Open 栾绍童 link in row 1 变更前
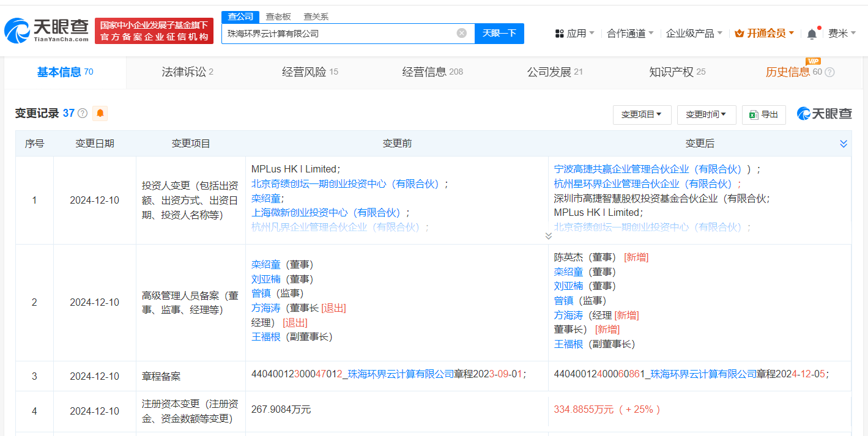This screenshot has height=436, width=868. pyautogui.click(x=266, y=198)
